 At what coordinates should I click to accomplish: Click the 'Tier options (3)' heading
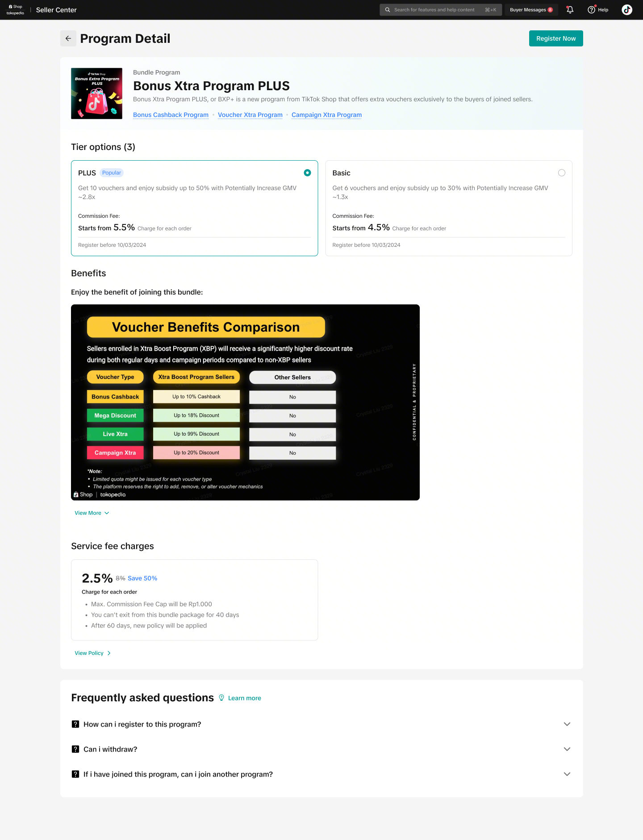point(103,147)
